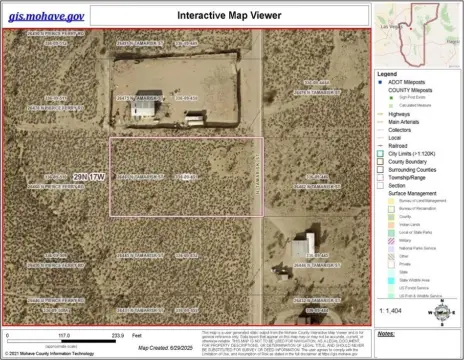Click the Military hatched swatch

[391, 241]
